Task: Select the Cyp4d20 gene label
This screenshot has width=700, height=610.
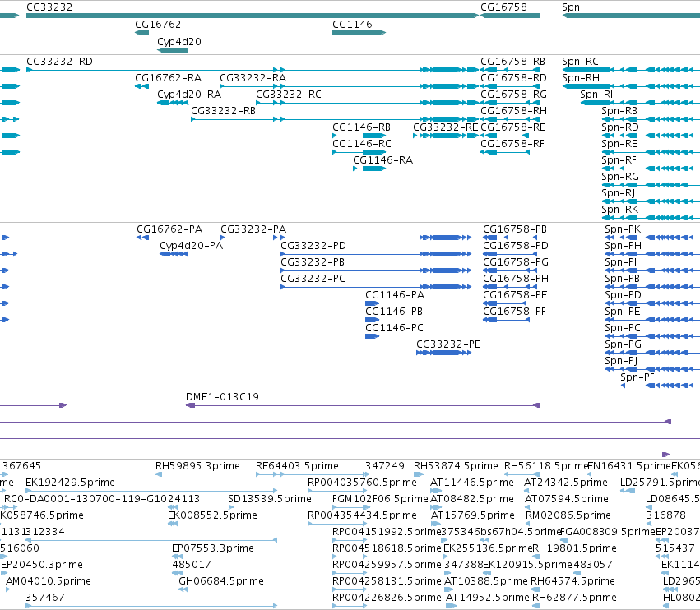Action: click(179, 42)
